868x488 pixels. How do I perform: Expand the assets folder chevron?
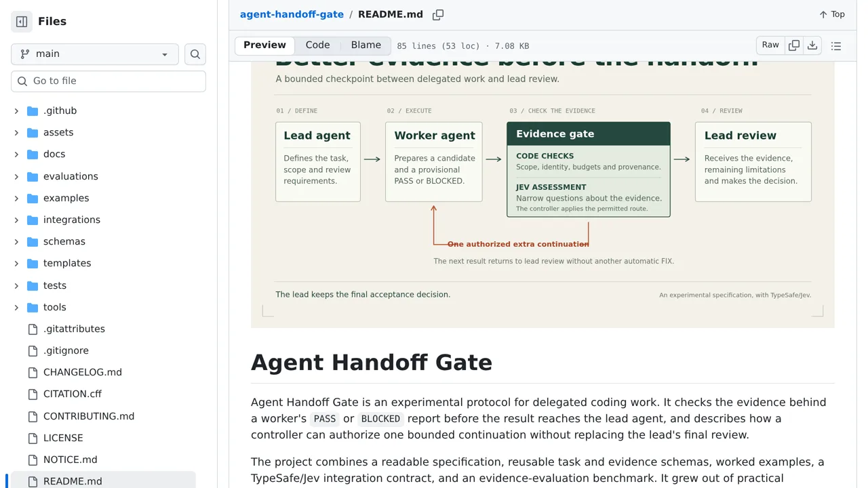[x=16, y=132]
